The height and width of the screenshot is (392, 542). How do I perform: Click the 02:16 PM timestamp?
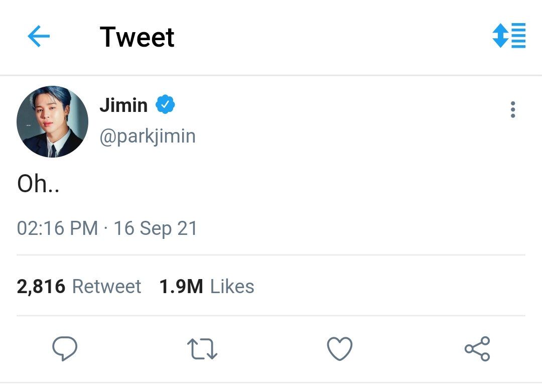57,228
